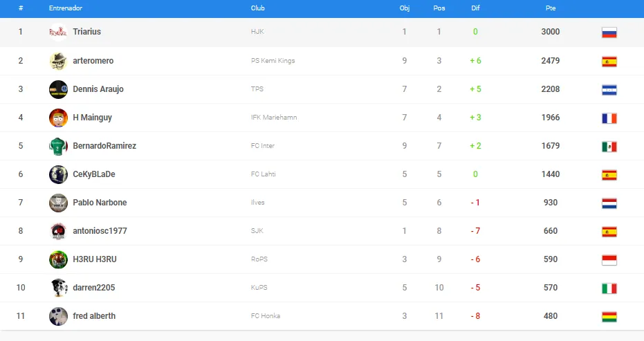Open manager H3RU H3RU's profile
The width and height of the screenshot is (644, 341).
click(95, 259)
